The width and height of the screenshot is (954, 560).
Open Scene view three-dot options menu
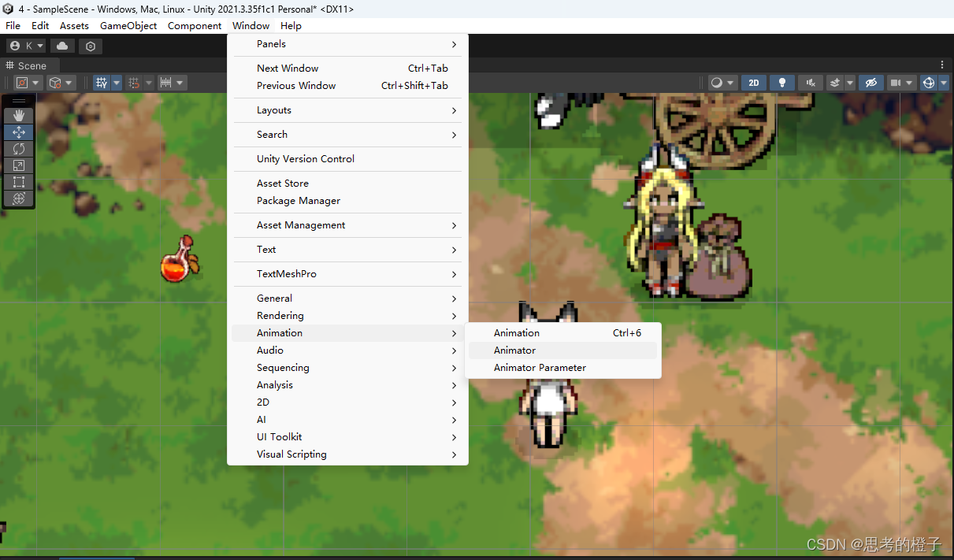coord(942,65)
